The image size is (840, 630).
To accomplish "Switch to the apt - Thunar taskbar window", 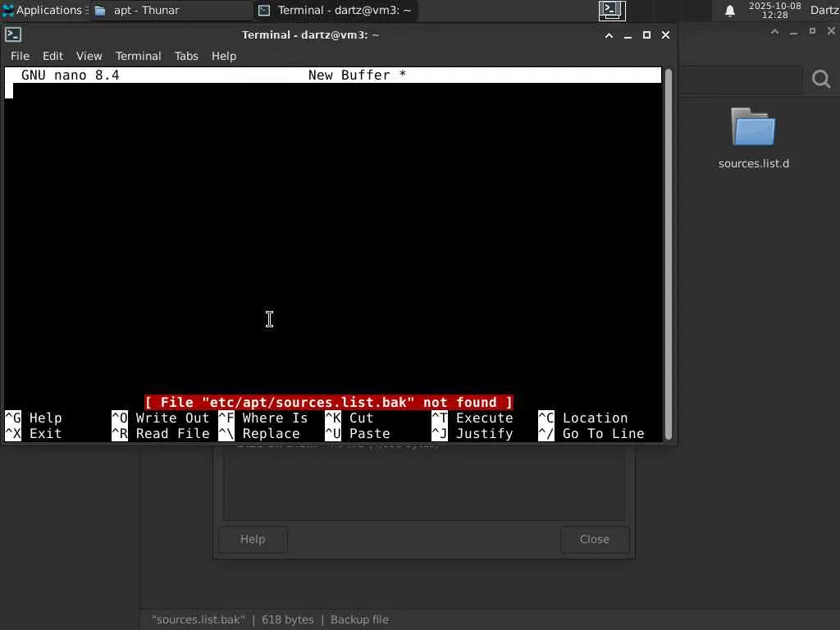I will pyautogui.click(x=171, y=10).
